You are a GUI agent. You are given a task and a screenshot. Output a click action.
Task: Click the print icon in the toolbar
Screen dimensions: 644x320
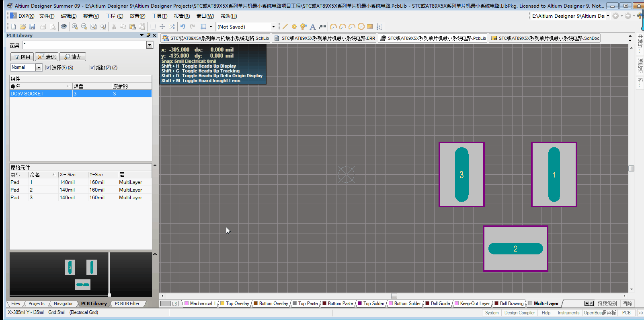coord(43,27)
